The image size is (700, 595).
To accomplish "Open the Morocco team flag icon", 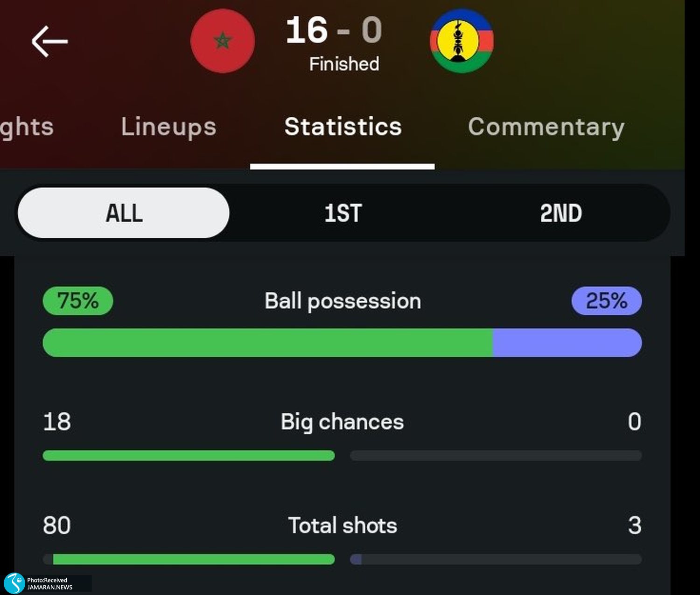I will coord(223,41).
